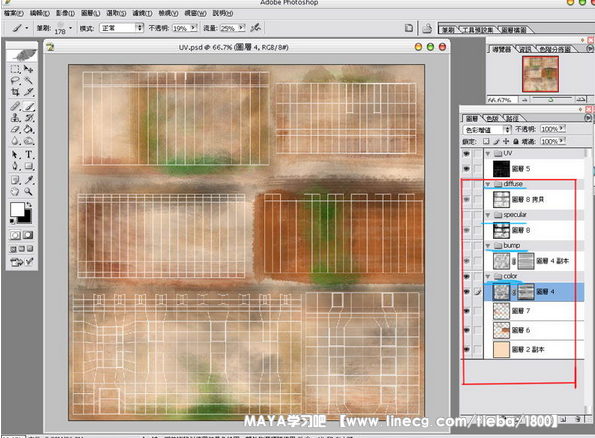This screenshot has width=595, height=438.
Task: Collapse the diffuse layer group
Action: [488, 184]
